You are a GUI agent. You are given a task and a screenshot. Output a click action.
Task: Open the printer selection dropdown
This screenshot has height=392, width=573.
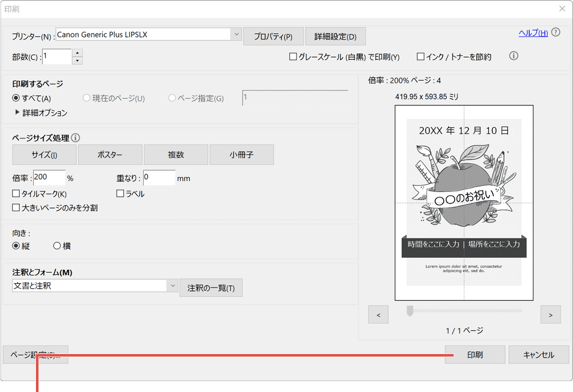pos(236,34)
